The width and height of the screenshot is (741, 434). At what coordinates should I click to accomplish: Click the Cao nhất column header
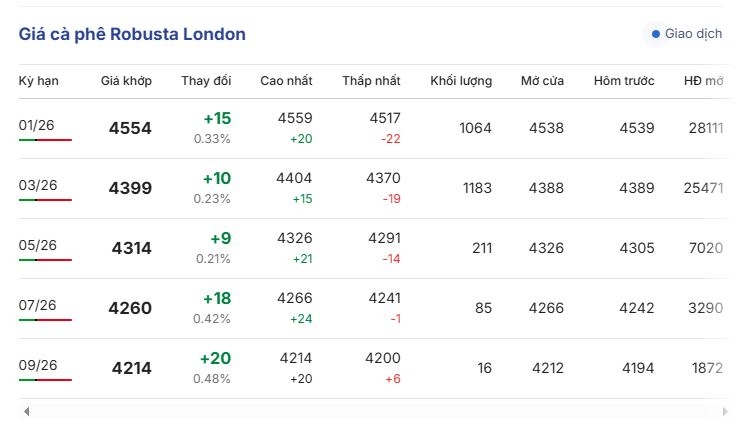point(286,81)
